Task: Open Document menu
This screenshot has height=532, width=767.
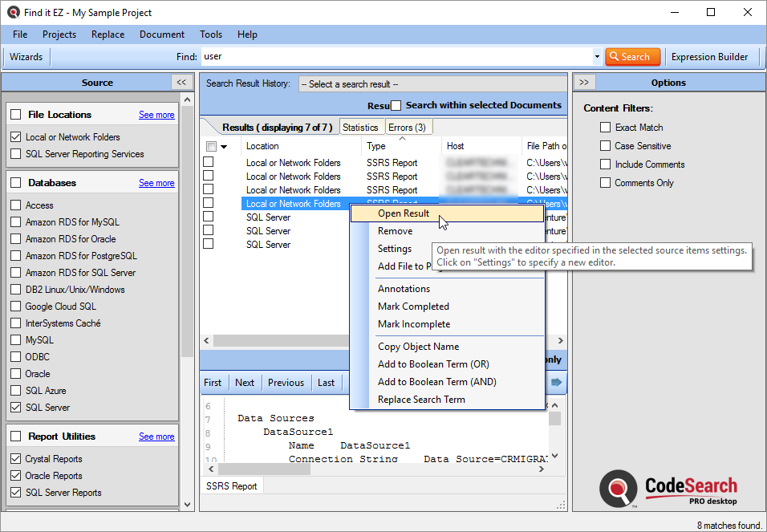Action: coord(162,35)
